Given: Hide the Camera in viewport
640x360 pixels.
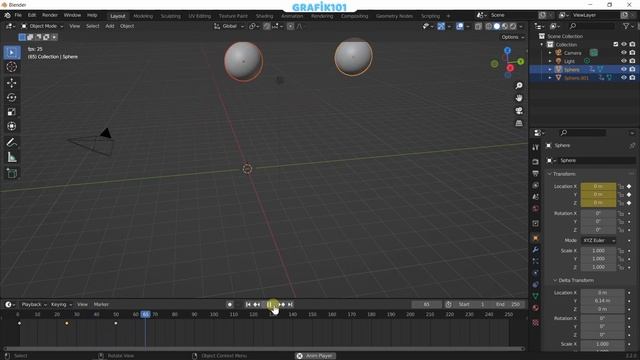Looking at the screenshot, I should click(624, 53).
